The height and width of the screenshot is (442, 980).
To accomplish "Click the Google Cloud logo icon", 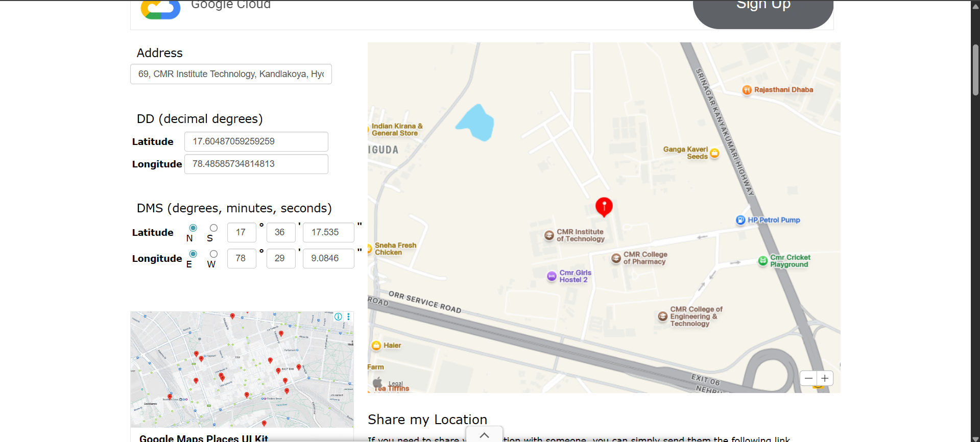I will pos(160,9).
